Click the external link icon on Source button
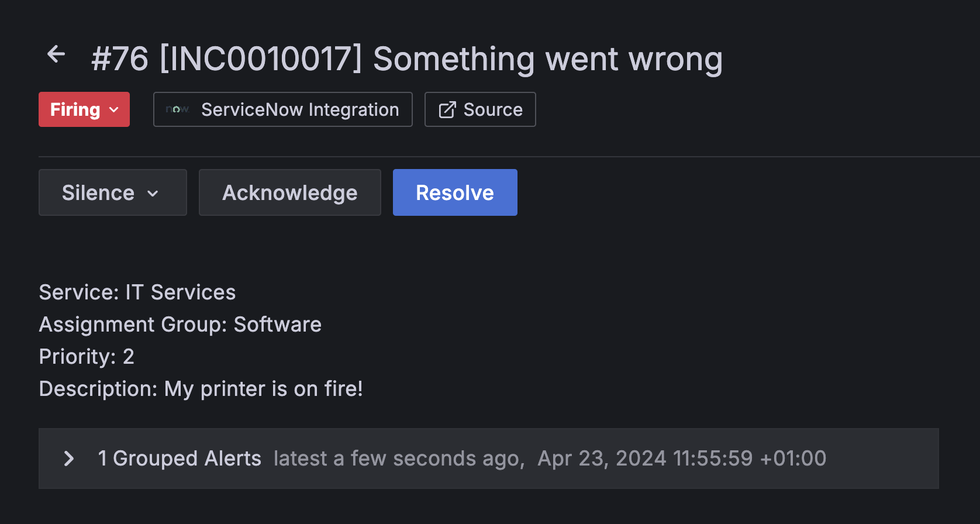This screenshot has width=980, height=524. (446, 109)
